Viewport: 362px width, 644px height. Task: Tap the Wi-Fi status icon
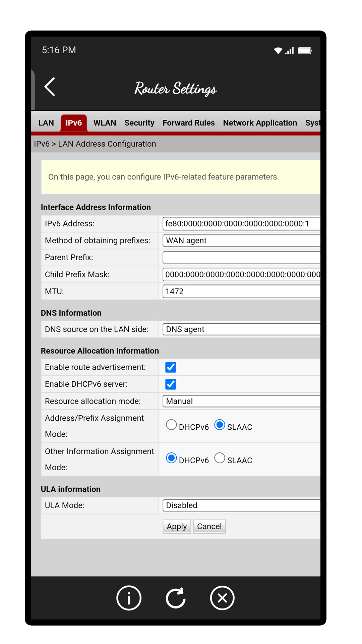278,51
